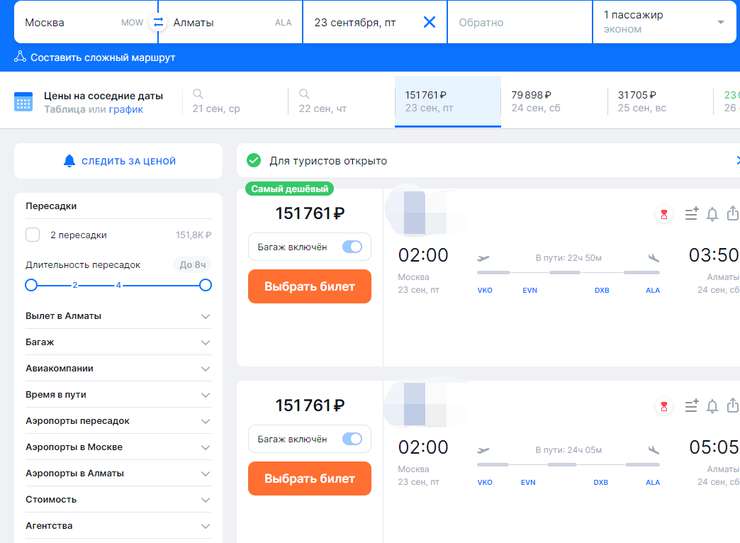Click the bell icon on second ticket
The height and width of the screenshot is (543, 740).
[x=712, y=406]
